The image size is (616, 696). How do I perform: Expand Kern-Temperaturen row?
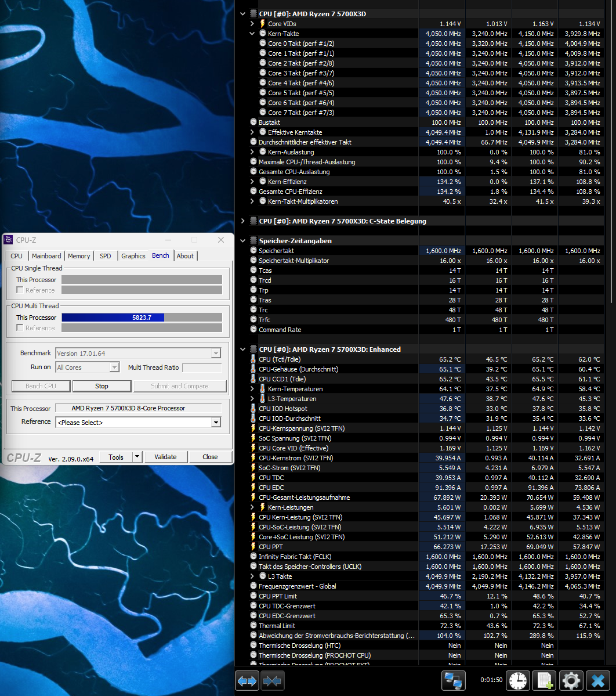coord(252,389)
